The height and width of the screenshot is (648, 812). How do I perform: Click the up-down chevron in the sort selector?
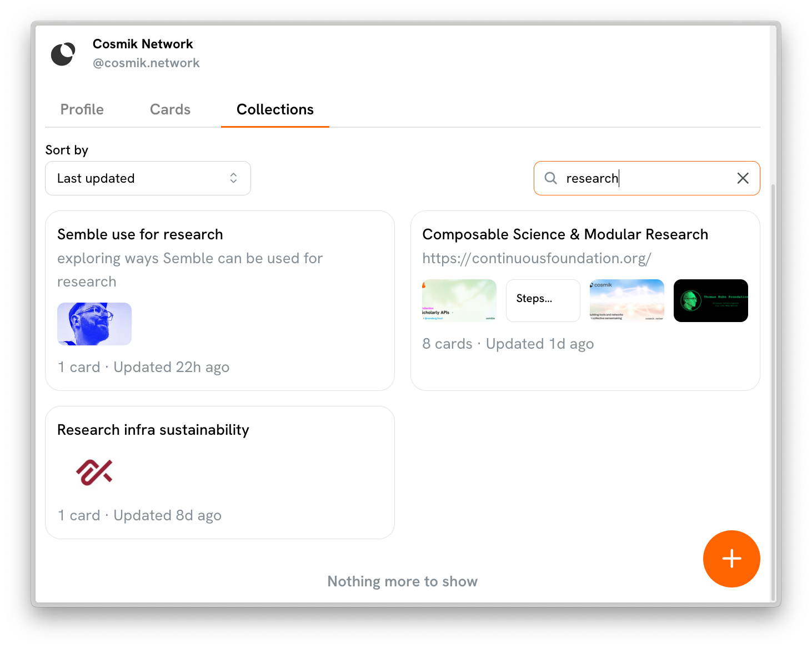tap(233, 178)
